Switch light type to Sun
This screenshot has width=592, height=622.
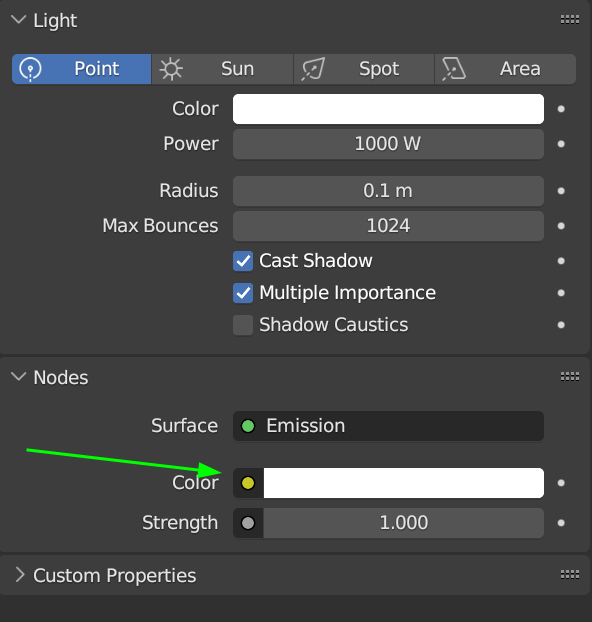coord(222,69)
